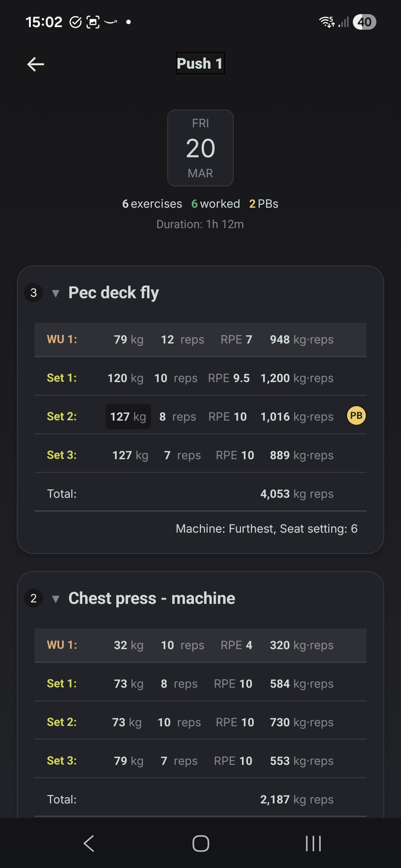The image size is (401, 868).
Task: Tap the 2 PBs stat label
Action: (264, 204)
